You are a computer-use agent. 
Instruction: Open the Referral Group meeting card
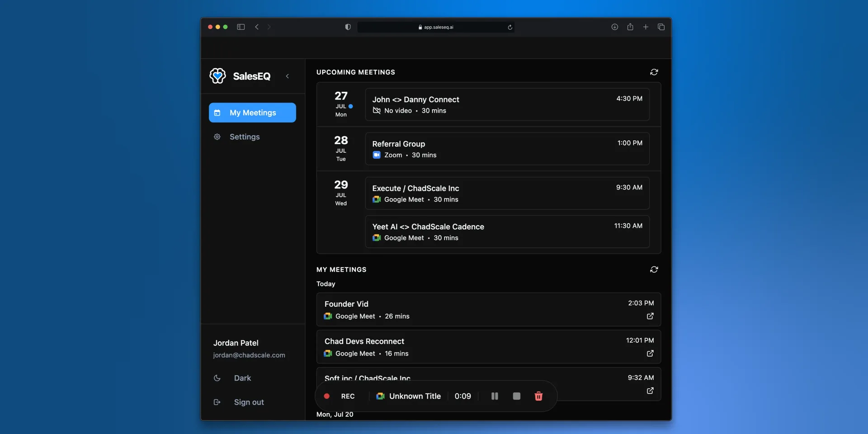507,149
